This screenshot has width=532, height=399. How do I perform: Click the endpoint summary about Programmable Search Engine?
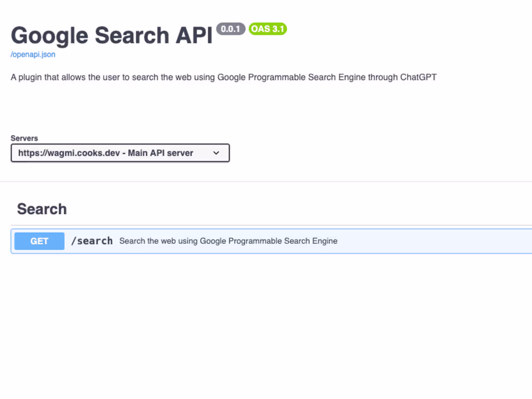(228, 241)
